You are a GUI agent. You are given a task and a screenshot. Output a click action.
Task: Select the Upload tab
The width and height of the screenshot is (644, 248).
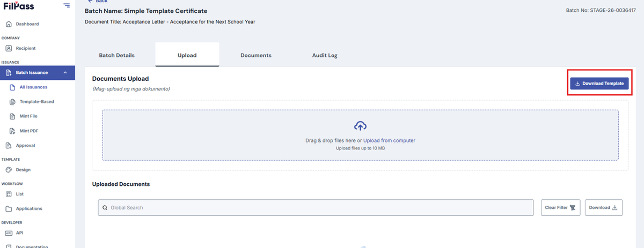[187, 55]
